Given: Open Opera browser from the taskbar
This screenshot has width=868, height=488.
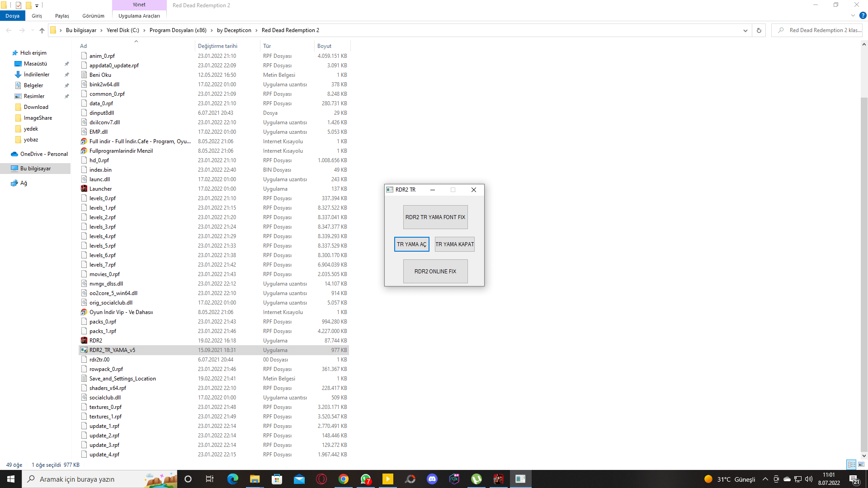Looking at the screenshot, I should (x=321, y=479).
